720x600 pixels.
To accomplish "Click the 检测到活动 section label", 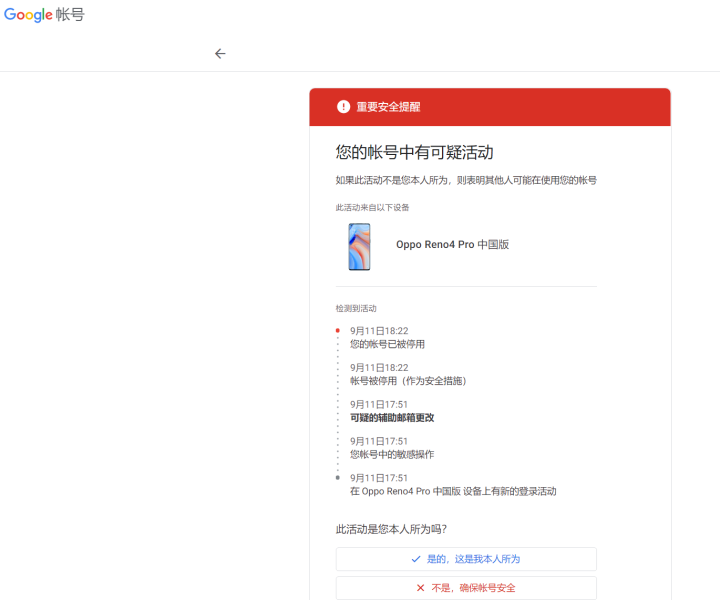I will point(356,308).
